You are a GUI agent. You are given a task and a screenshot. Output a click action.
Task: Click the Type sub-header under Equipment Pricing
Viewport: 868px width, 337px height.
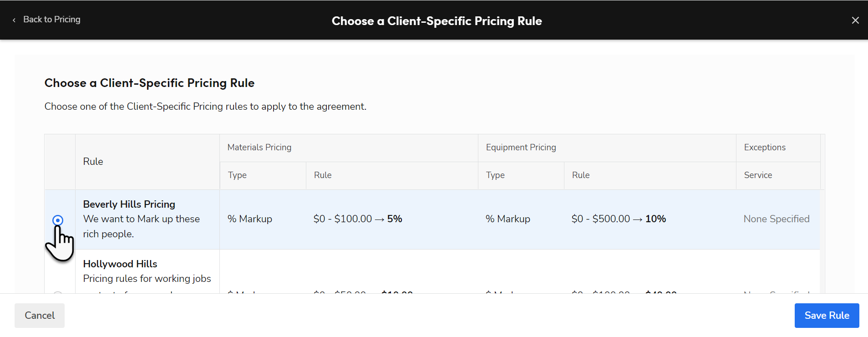495,175
